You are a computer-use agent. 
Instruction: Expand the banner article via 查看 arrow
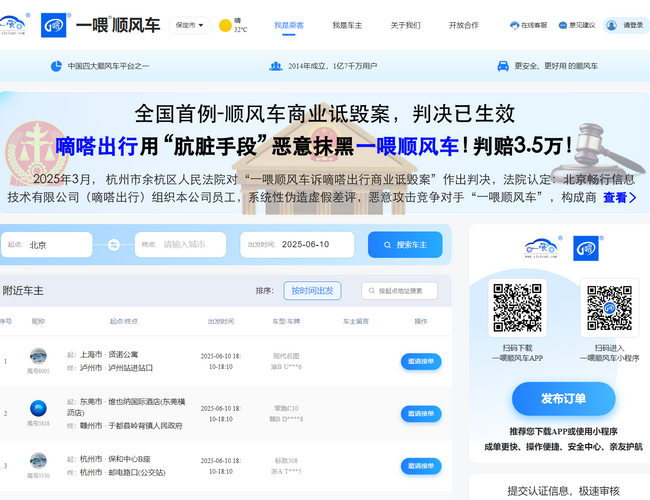(619, 198)
